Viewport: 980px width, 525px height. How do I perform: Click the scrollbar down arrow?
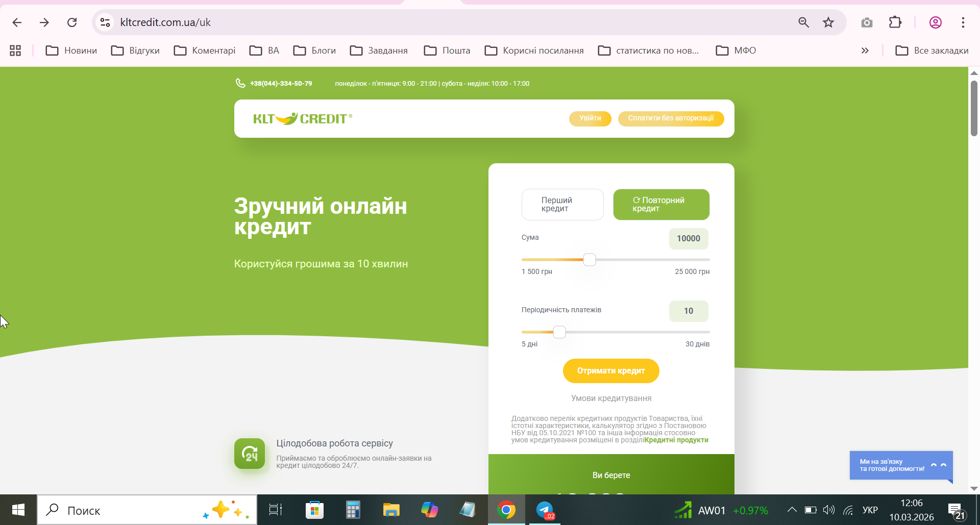(974, 489)
